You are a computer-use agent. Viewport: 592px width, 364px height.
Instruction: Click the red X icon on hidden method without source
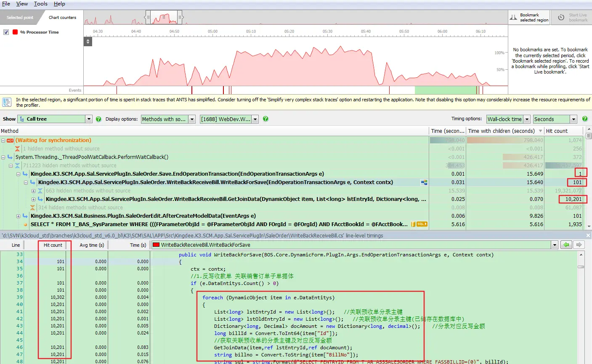[x=17, y=148]
